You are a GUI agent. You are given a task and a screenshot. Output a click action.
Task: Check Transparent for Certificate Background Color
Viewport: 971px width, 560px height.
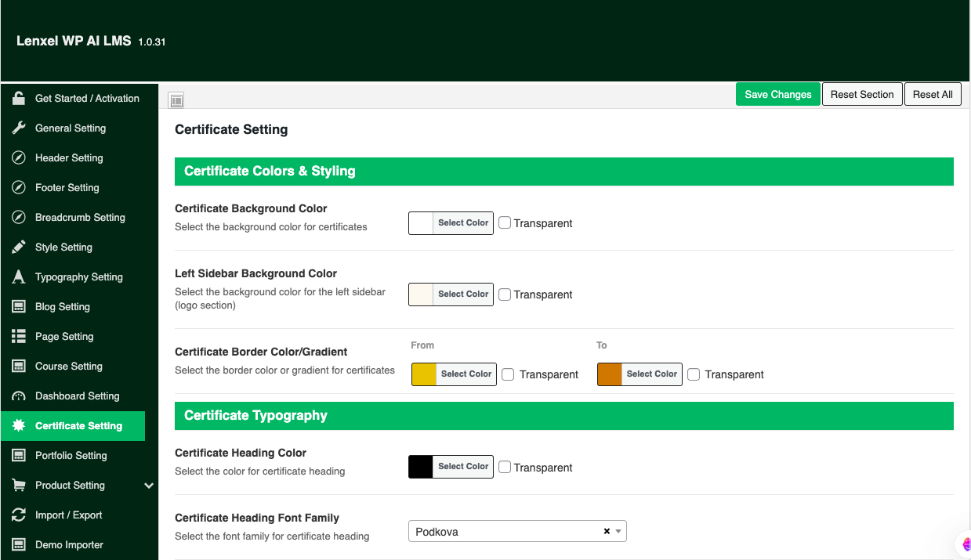coord(505,222)
